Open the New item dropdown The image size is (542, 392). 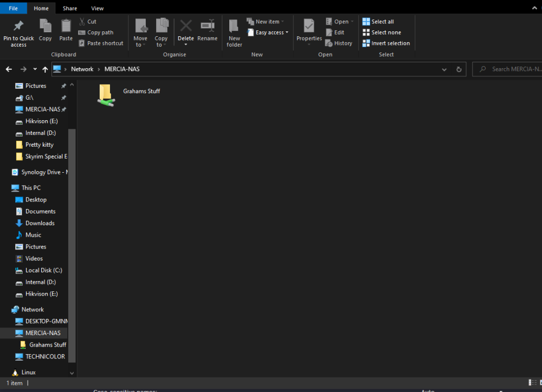266,22
